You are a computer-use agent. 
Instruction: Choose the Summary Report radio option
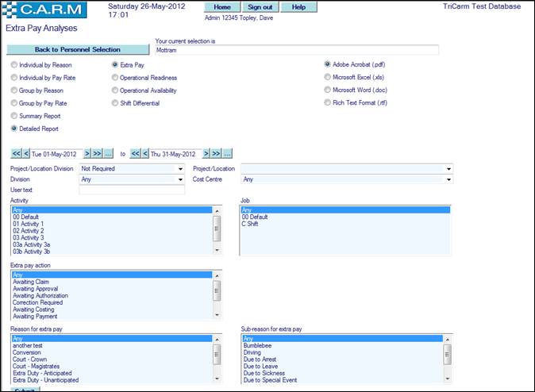point(13,116)
